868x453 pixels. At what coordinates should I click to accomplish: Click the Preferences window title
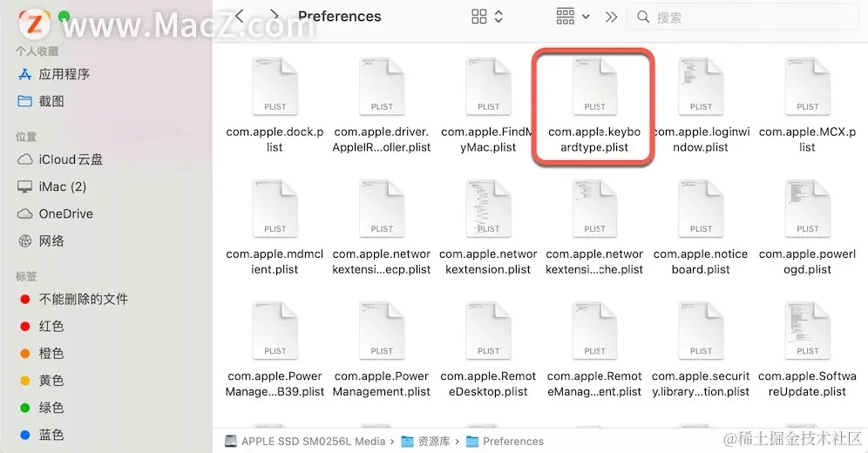point(340,17)
